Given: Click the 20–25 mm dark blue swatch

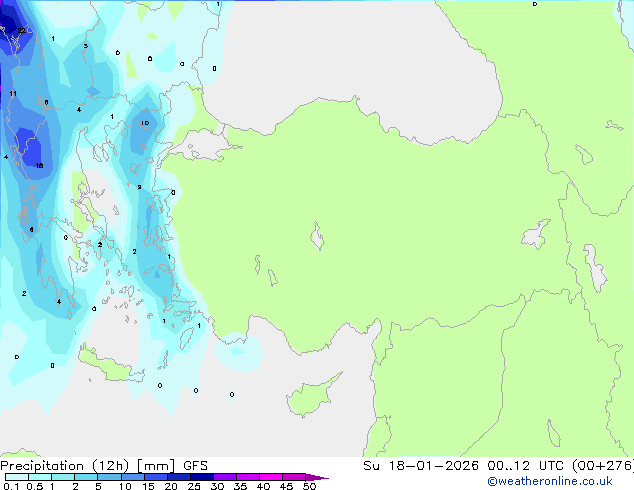Looking at the screenshot, I should 179,477.
